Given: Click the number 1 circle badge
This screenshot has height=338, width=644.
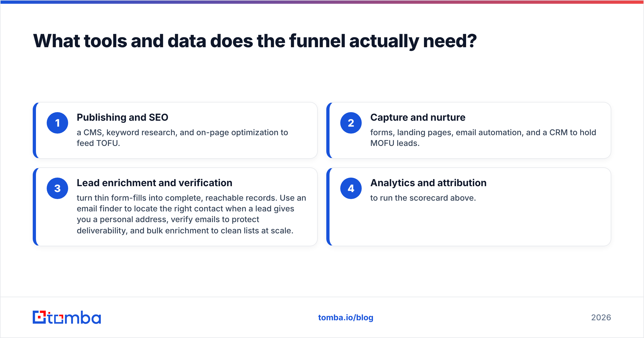Looking at the screenshot, I should coord(57,123).
